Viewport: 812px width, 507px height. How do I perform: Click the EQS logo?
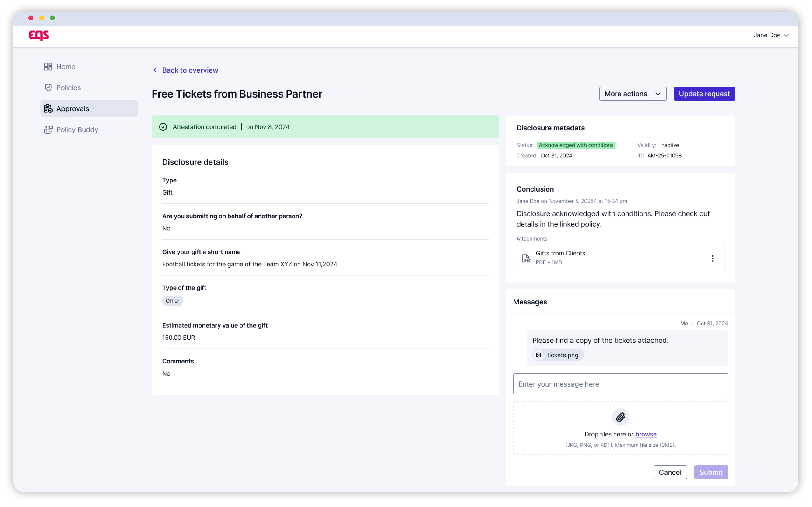(39, 35)
